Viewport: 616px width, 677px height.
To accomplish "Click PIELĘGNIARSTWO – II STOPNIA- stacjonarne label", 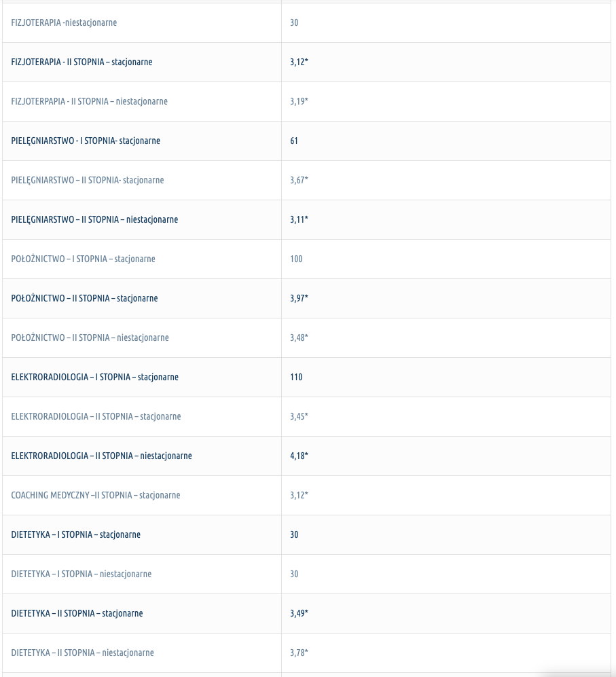I will coord(88,180).
